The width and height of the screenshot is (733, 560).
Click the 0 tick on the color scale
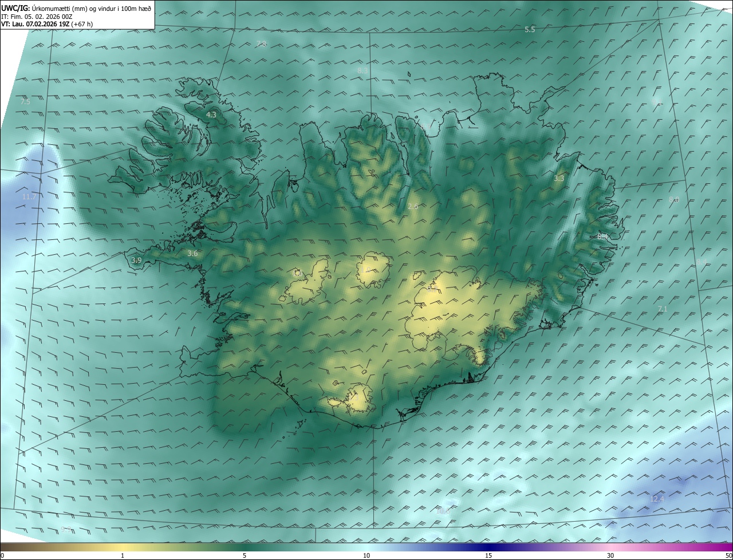(x=2, y=555)
